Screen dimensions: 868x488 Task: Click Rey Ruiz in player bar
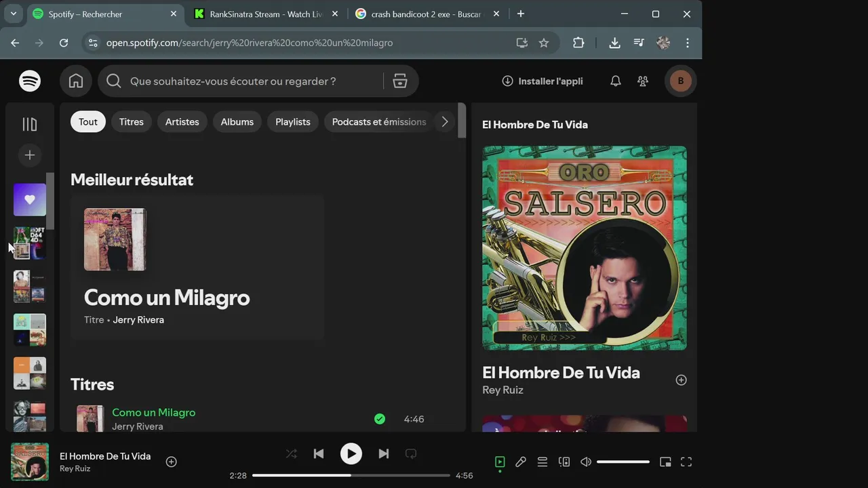tap(75, 468)
